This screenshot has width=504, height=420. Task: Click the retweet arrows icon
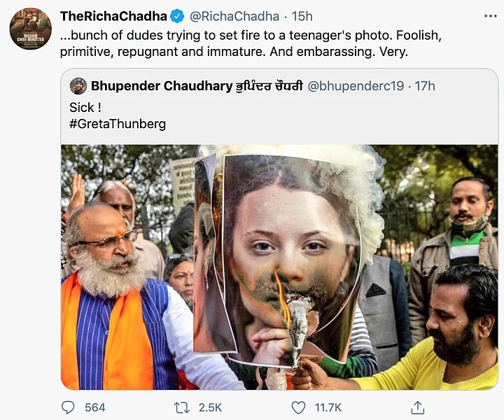(181, 408)
